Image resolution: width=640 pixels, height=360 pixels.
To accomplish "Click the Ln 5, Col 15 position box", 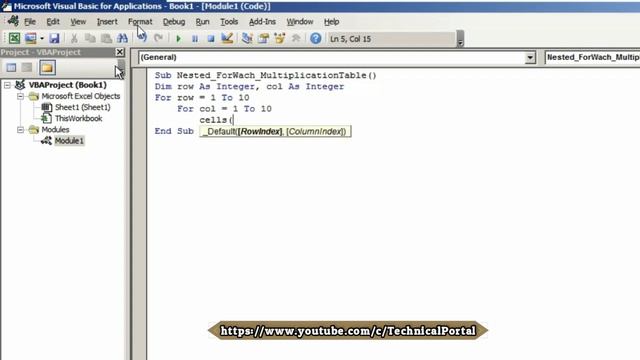I will tap(391, 39).
